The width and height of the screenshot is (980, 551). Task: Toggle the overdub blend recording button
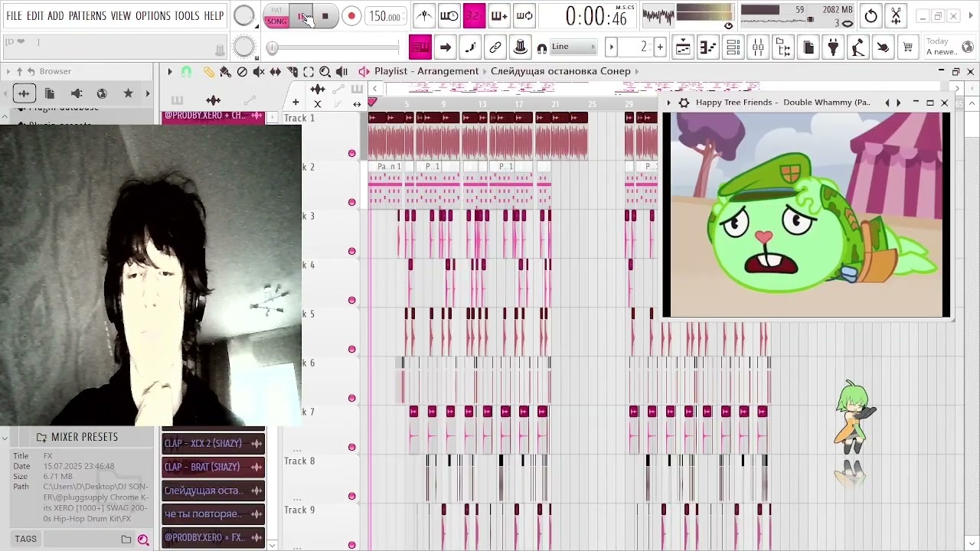pos(498,15)
